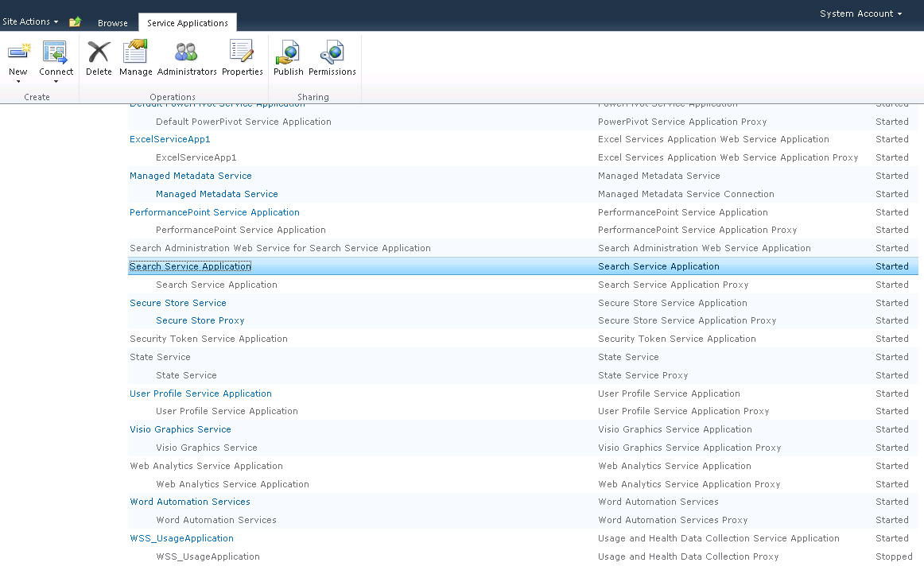
Task: Click Search Administration Web Service Application type
Action: (705, 249)
